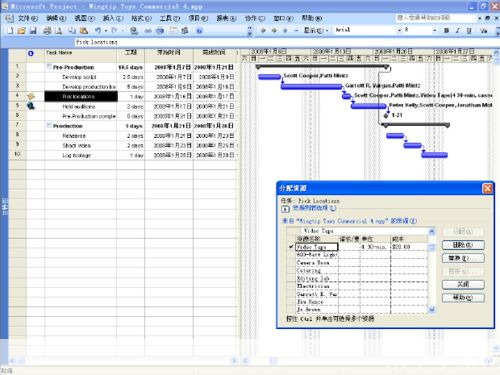Click the blue Help question icon
This screenshot has height=375, width=500.
[x=199, y=31]
